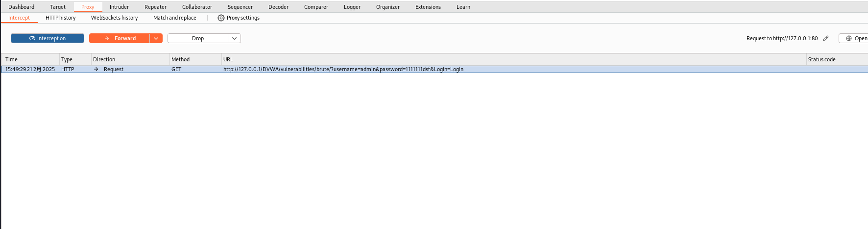The image size is (868, 229).
Task: Drop the intercepted request
Action: pos(198,38)
